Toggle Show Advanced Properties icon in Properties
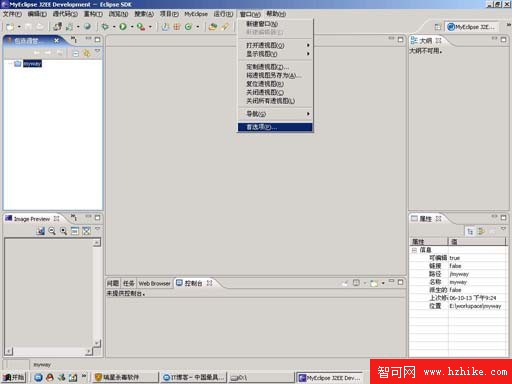The width and height of the screenshot is (512, 384). coord(481,231)
